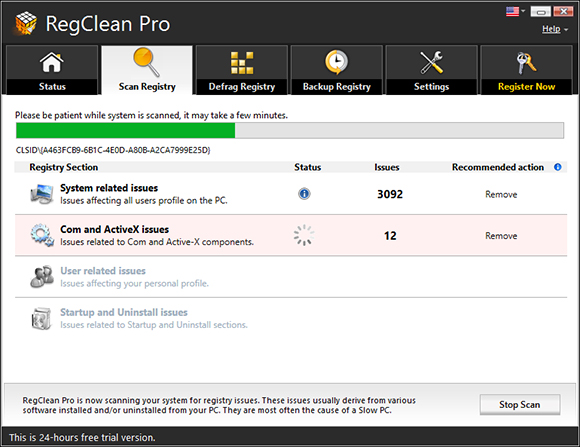Click the Startup and Uninstall issues icon
This screenshot has height=447, width=580.
[41, 319]
